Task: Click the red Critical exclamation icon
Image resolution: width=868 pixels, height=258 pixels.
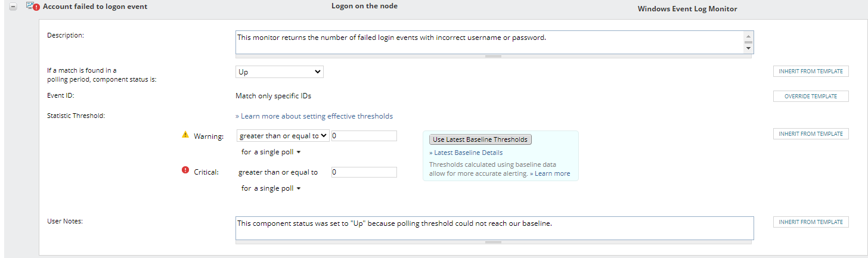Action: click(185, 171)
